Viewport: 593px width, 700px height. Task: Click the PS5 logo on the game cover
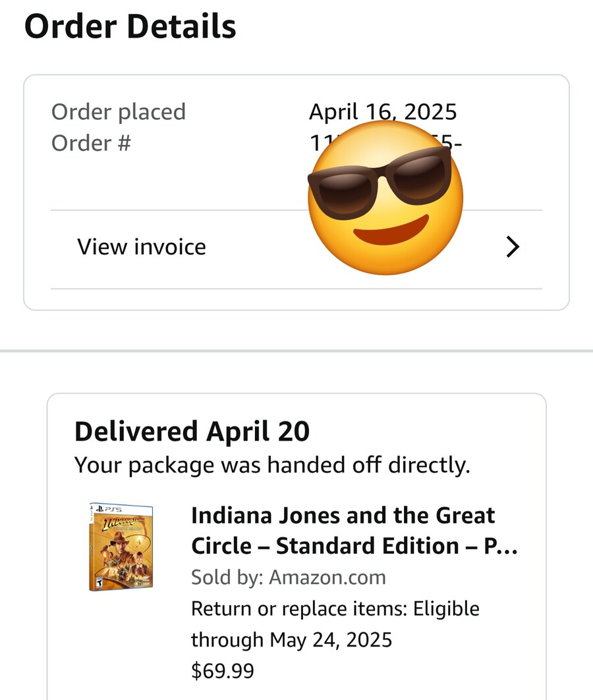point(109,508)
